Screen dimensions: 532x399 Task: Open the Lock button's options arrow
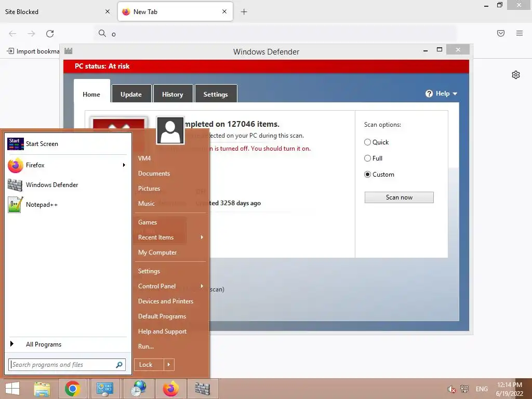[169, 365]
